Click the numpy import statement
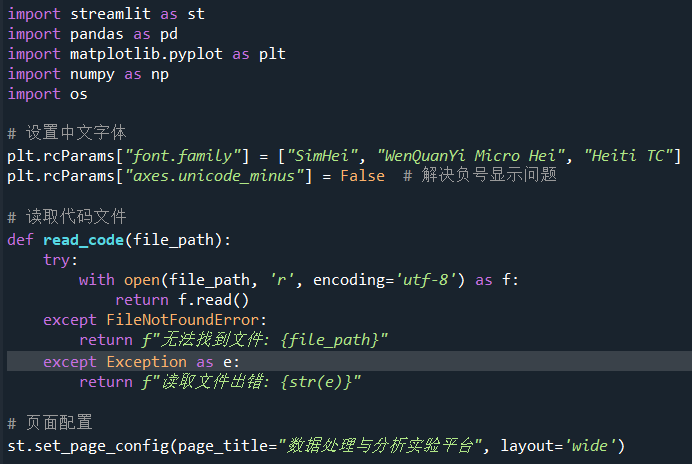The width and height of the screenshot is (692, 464). point(88,74)
